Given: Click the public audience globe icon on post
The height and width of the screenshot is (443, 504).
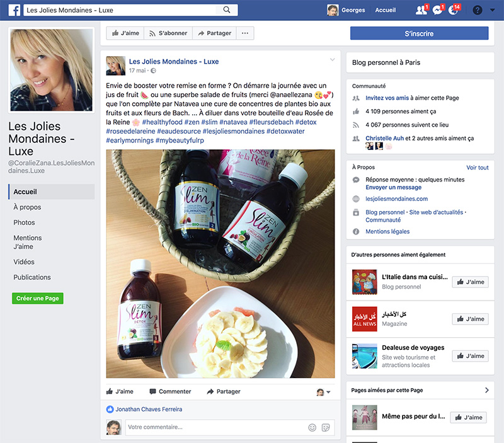Looking at the screenshot, I should [x=154, y=71].
